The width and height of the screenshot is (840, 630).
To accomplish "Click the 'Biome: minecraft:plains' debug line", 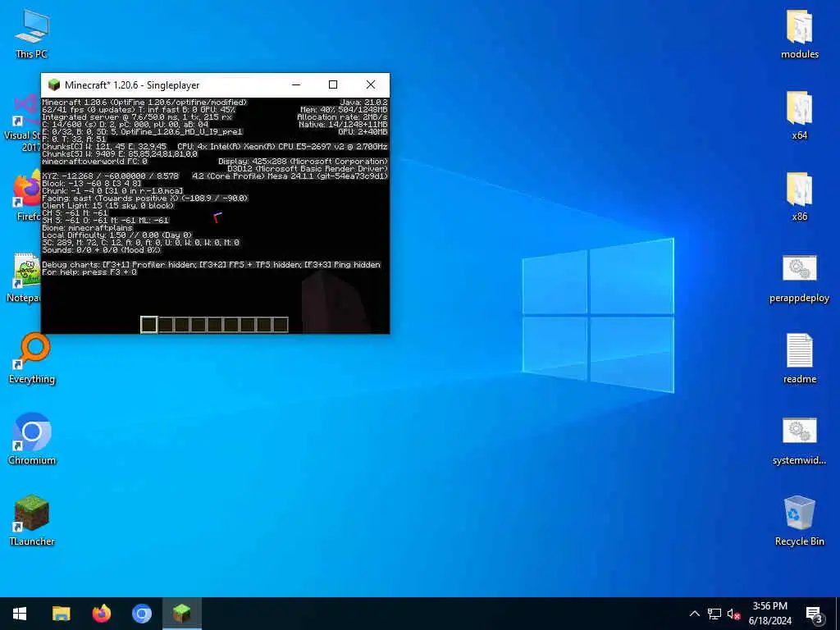I will tap(87, 228).
